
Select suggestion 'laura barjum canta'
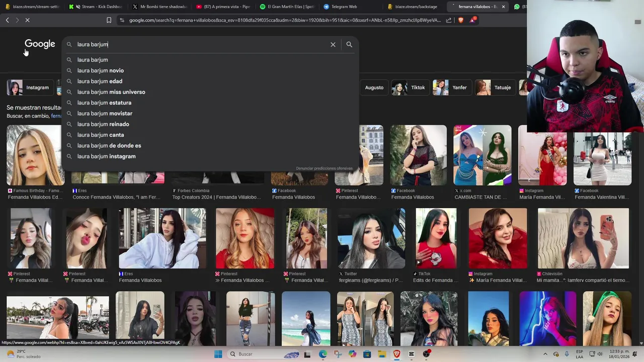[210, 135]
